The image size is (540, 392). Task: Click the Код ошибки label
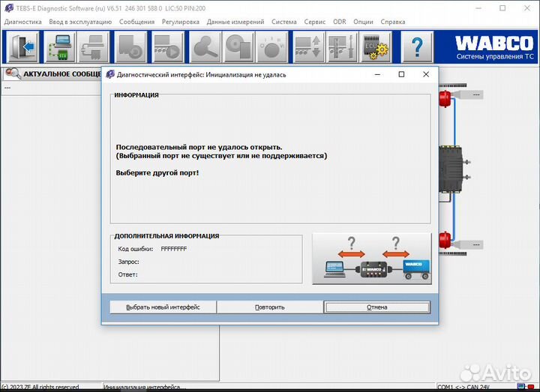point(135,249)
